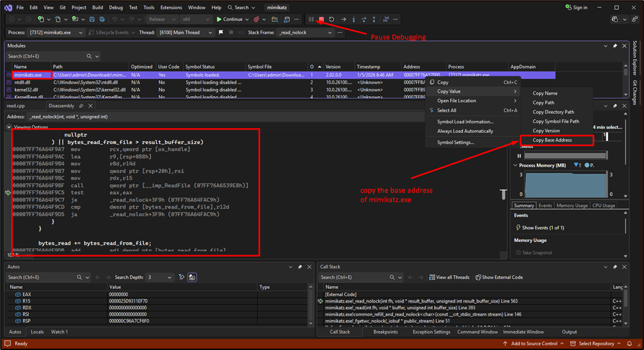644x350 pixels.
Task: Open the Extensions menu
Action: [x=171, y=7]
